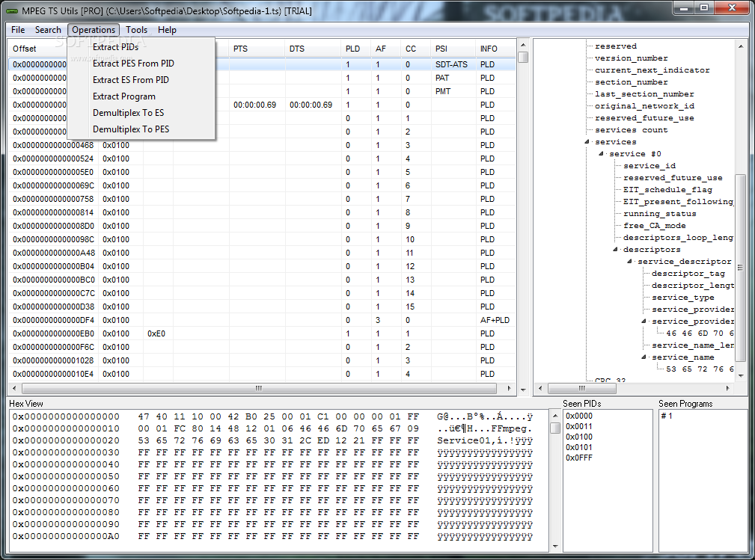Select packet at offset 0x0000000000000A48
The width and height of the screenshot is (755, 560).
[262, 253]
